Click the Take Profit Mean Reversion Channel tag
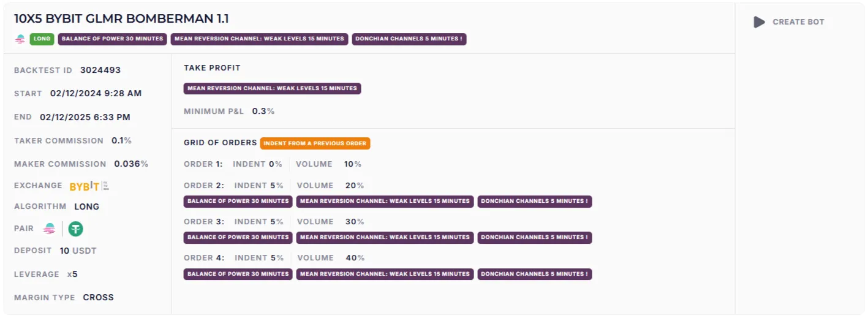The height and width of the screenshot is (318, 868). pos(272,88)
